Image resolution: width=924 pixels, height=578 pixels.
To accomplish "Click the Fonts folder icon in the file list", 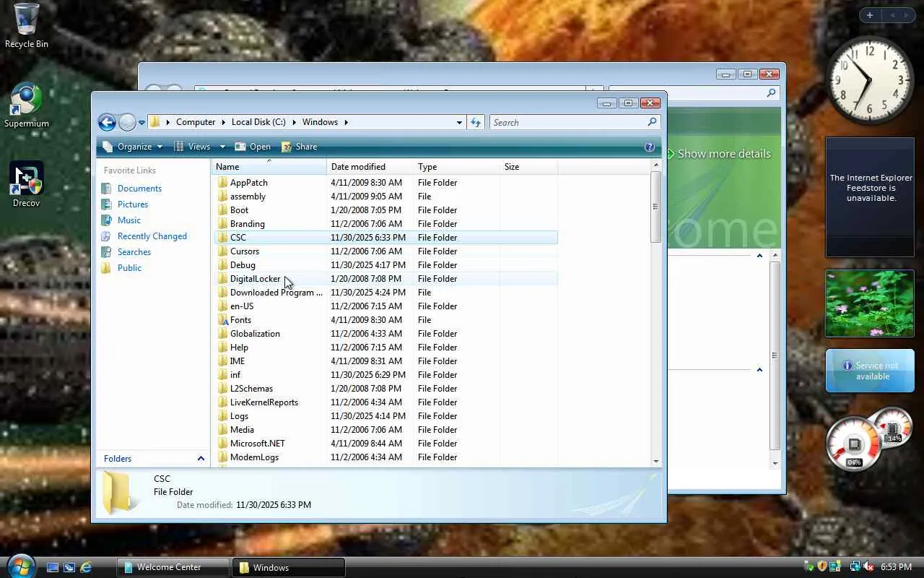I will tap(223, 320).
